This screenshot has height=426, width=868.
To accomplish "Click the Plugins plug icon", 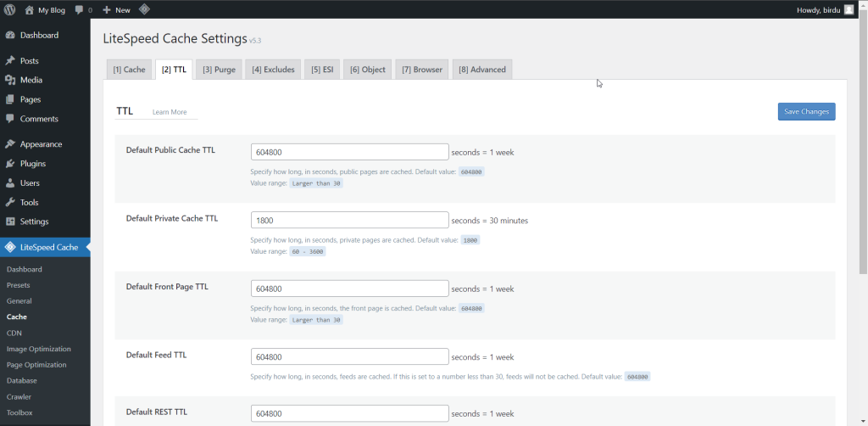I will click(10, 164).
